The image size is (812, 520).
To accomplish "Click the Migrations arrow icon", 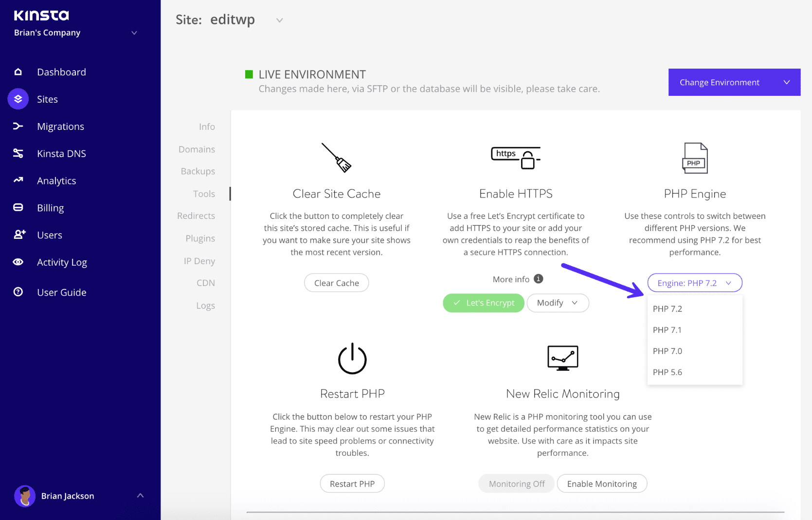I will pos(18,126).
